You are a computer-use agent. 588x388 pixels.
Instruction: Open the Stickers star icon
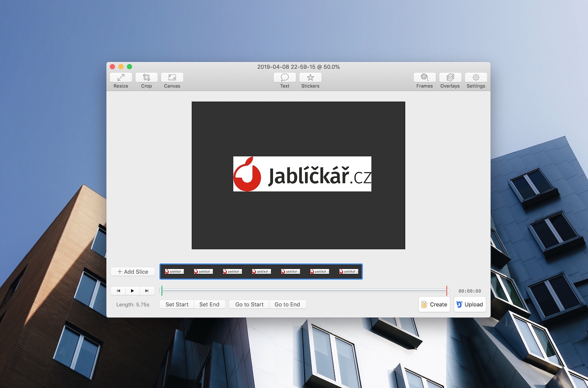[x=310, y=77]
